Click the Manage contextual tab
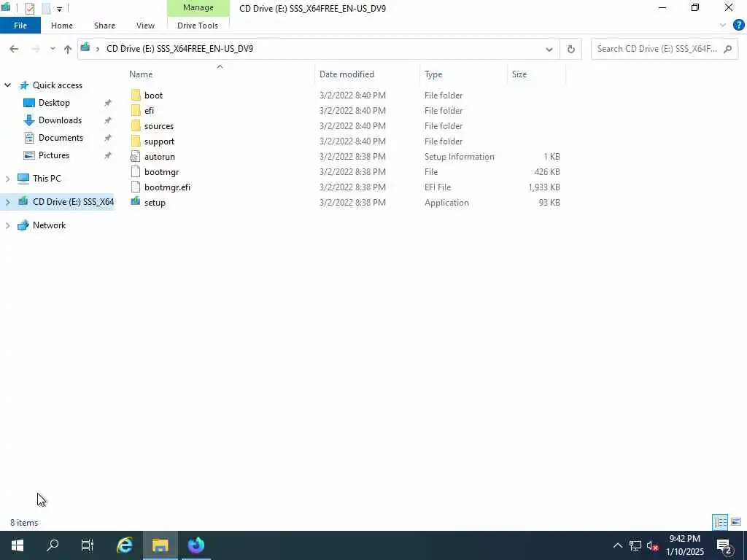Screen dimensions: 747x560 198,7
